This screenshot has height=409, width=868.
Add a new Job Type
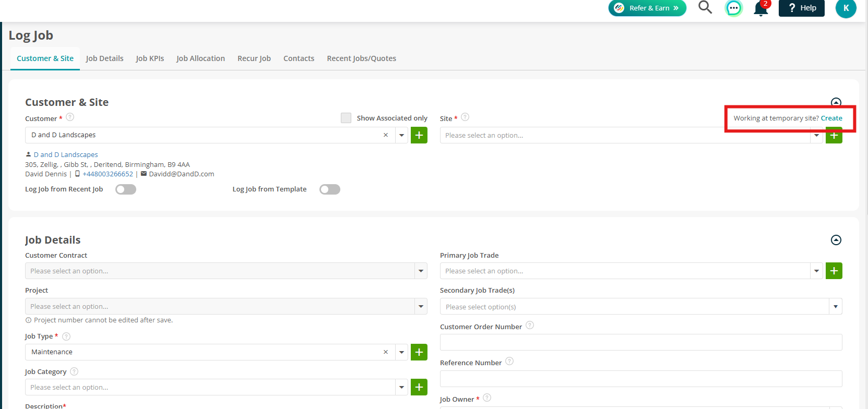coord(419,352)
